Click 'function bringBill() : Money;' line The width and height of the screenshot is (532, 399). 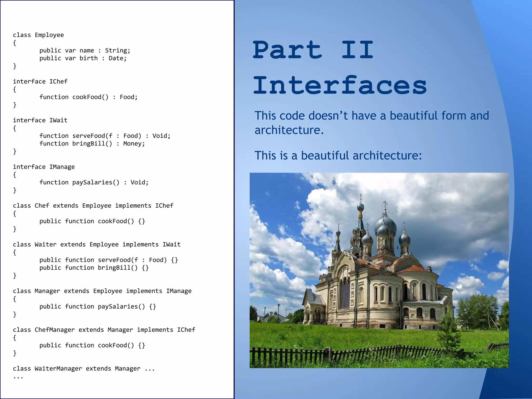tap(92, 144)
